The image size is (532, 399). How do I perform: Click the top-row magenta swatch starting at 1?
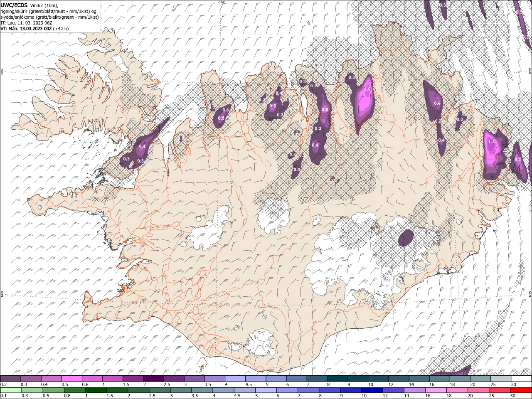(x=113, y=379)
